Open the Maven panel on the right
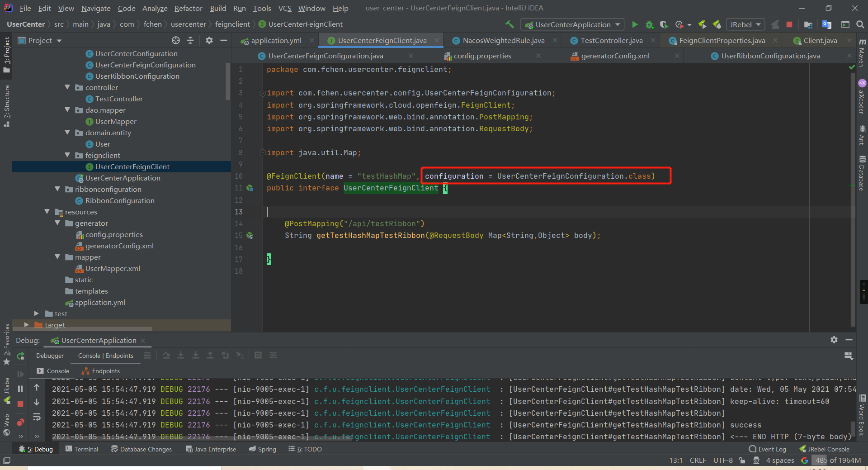The height and width of the screenshot is (470, 868). pos(862,57)
